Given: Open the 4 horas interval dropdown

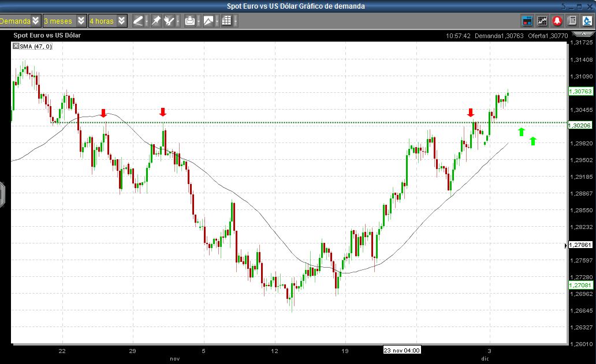Looking at the screenshot, I should (107, 21).
